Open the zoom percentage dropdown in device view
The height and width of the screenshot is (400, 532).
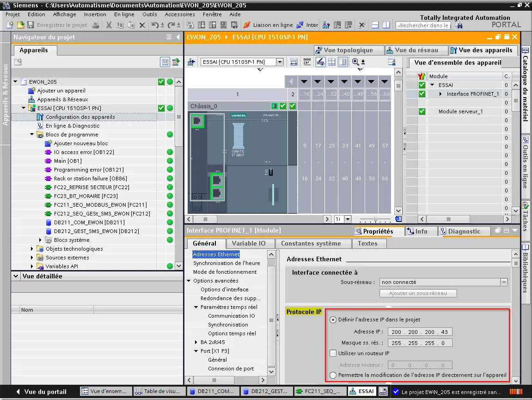click(x=348, y=219)
